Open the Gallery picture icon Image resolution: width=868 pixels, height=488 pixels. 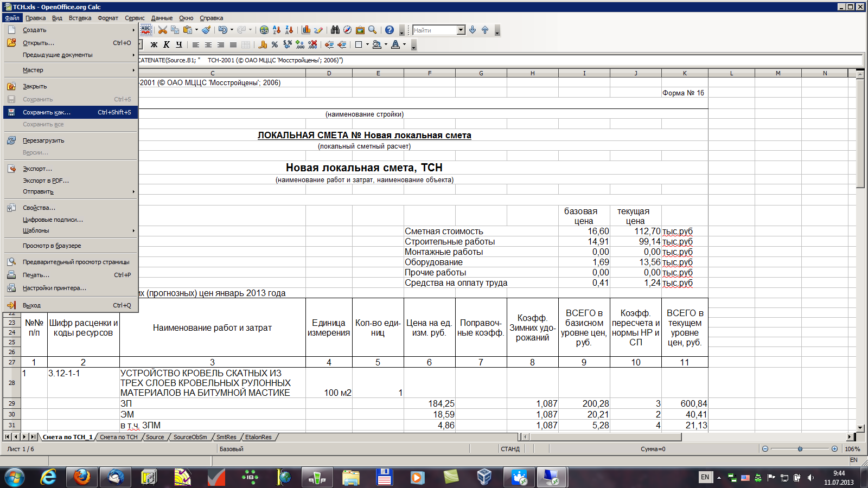360,30
